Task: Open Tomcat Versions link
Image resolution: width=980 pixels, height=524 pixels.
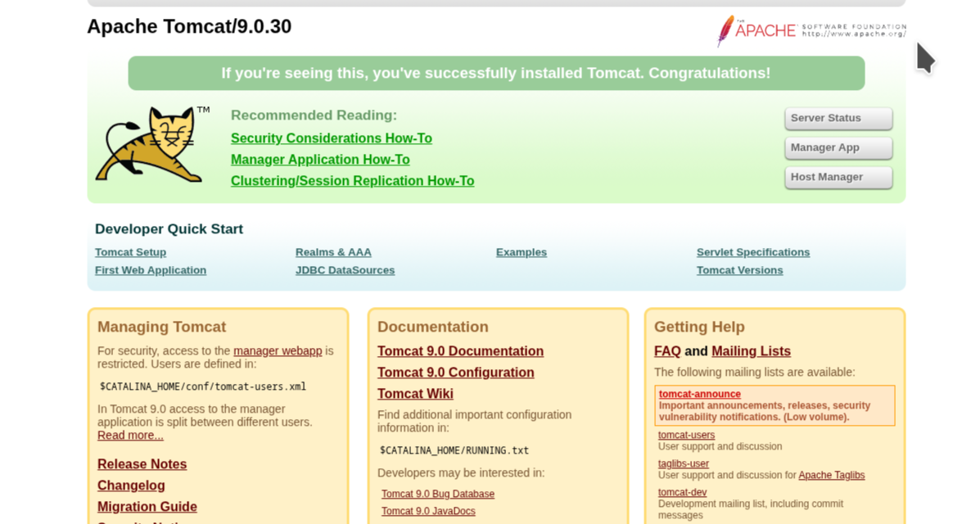Action: [739, 270]
